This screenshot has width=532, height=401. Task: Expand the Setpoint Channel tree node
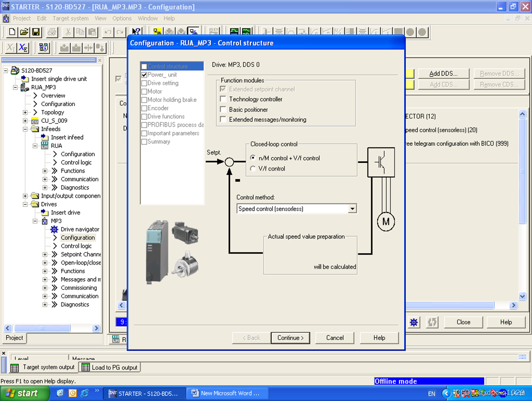coord(45,254)
